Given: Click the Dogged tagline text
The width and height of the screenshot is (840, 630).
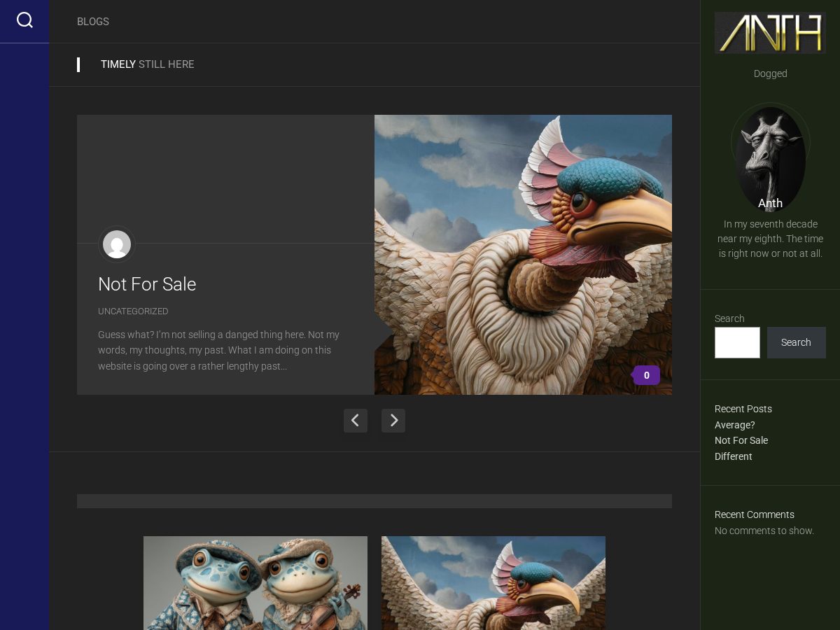Looking at the screenshot, I should (770, 73).
